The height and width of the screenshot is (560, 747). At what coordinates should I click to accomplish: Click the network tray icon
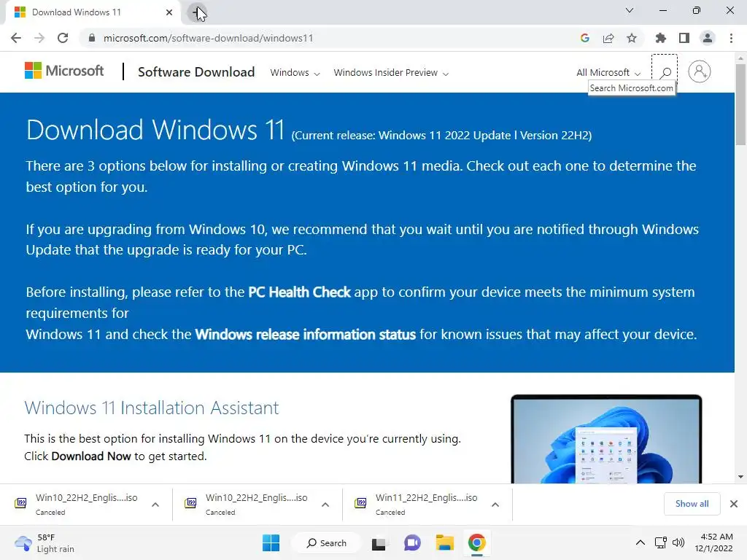pos(660,542)
